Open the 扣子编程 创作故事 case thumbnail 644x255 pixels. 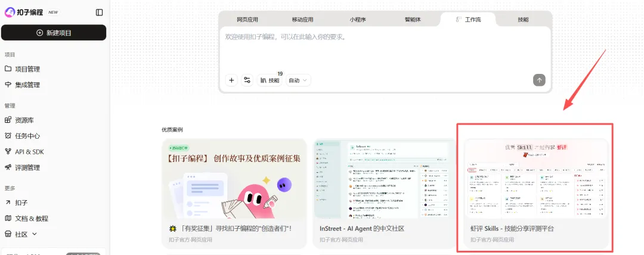click(234, 179)
